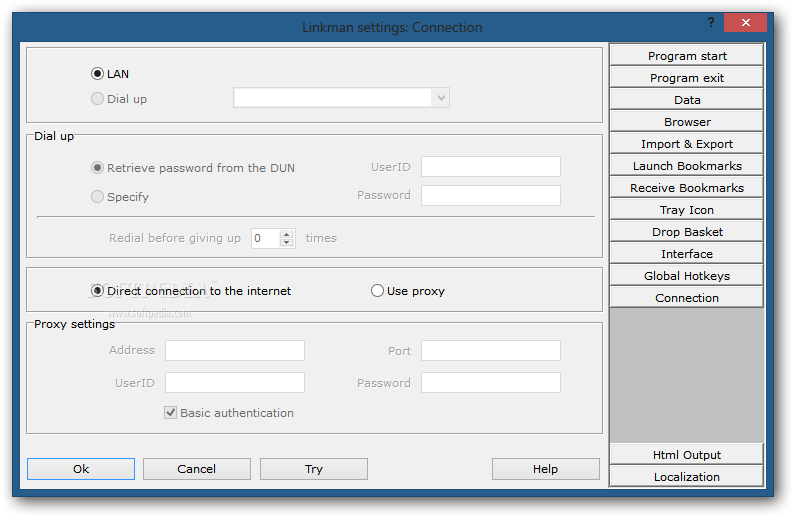Open the Program start settings page
This screenshot has width=794, height=517.
tap(687, 56)
